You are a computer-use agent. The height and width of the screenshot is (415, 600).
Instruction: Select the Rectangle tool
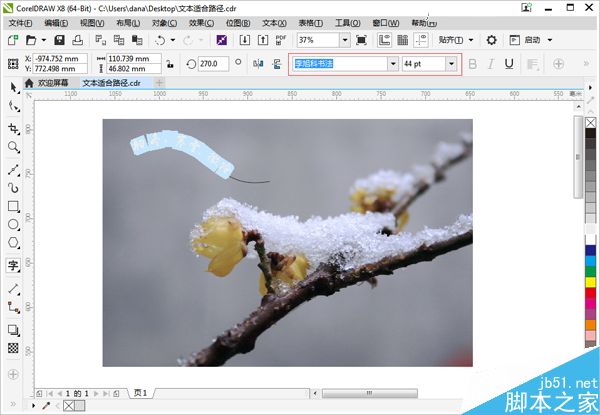(x=13, y=207)
